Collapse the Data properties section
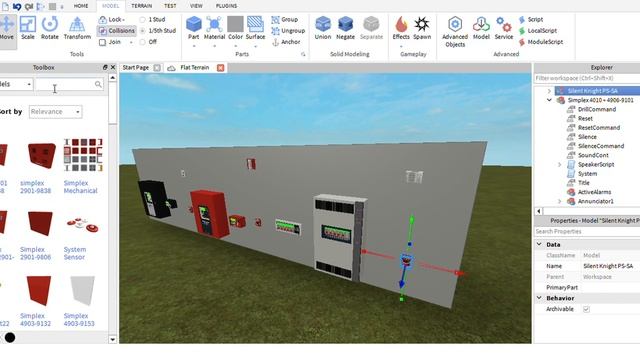The width and height of the screenshot is (640, 360). tap(539, 244)
